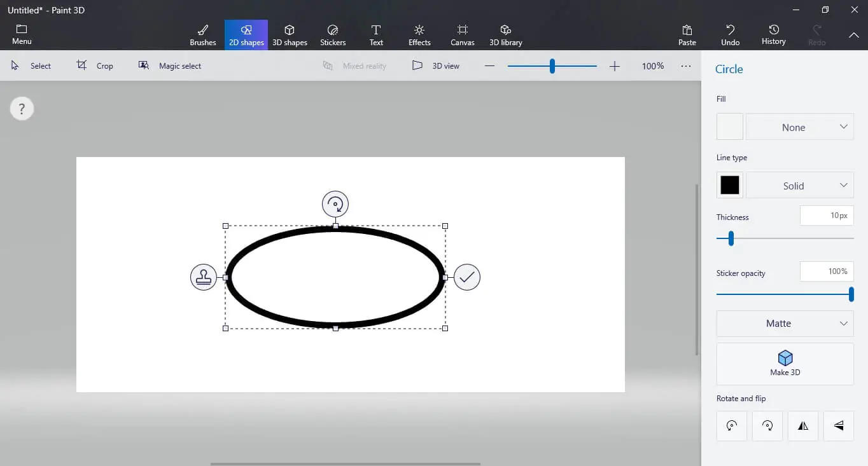Open the 3D shapes tab
The height and width of the screenshot is (466, 868).
(x=290, y=35)
